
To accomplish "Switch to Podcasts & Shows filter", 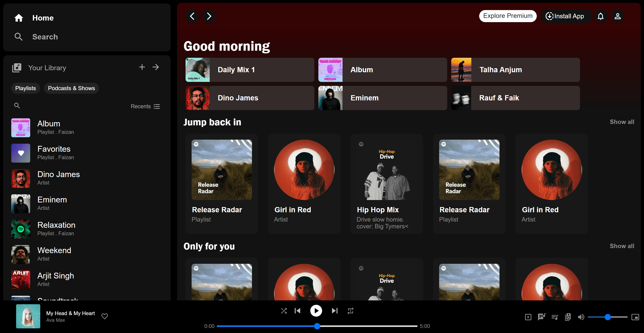I will tap(71, 88).
